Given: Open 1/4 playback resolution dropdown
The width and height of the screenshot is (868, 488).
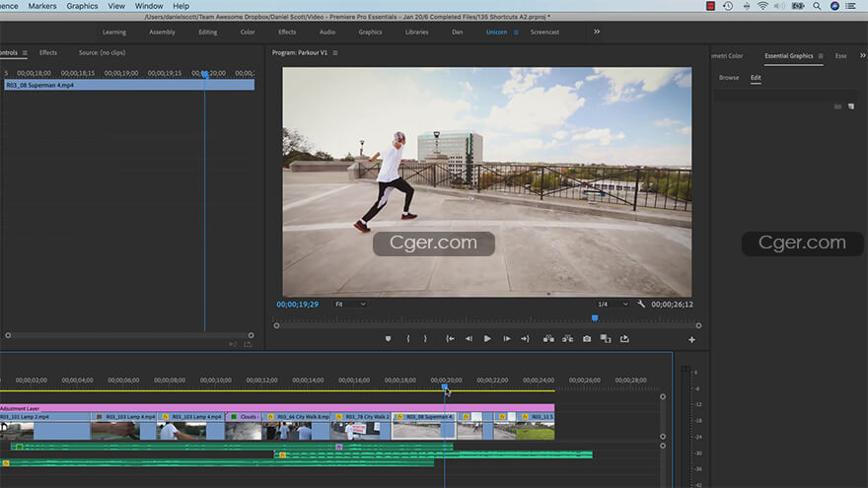Looking at the screenshot, I should click(x=613, y=304).
